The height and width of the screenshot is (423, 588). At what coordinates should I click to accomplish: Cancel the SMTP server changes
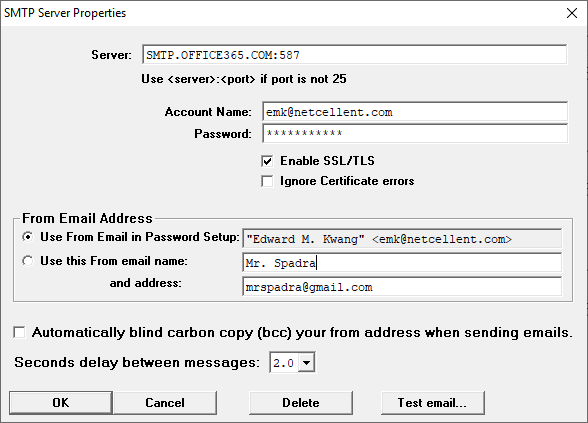[x=165, y=403]
